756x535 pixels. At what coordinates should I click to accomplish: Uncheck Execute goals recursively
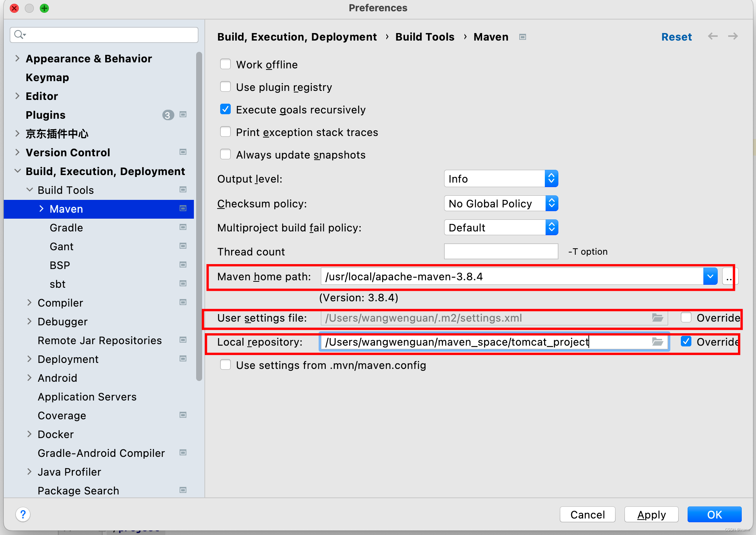tap(225, 109)
